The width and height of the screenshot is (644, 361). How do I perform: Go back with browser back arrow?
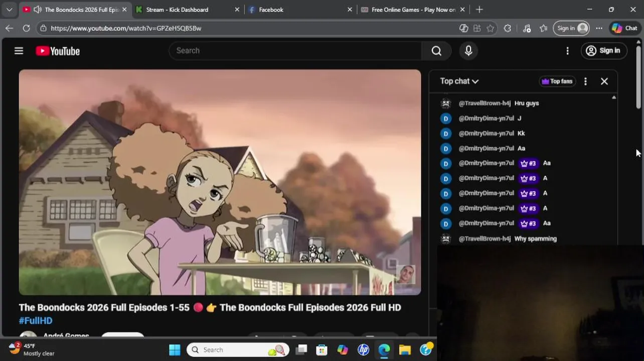click(x=9, y=28)
